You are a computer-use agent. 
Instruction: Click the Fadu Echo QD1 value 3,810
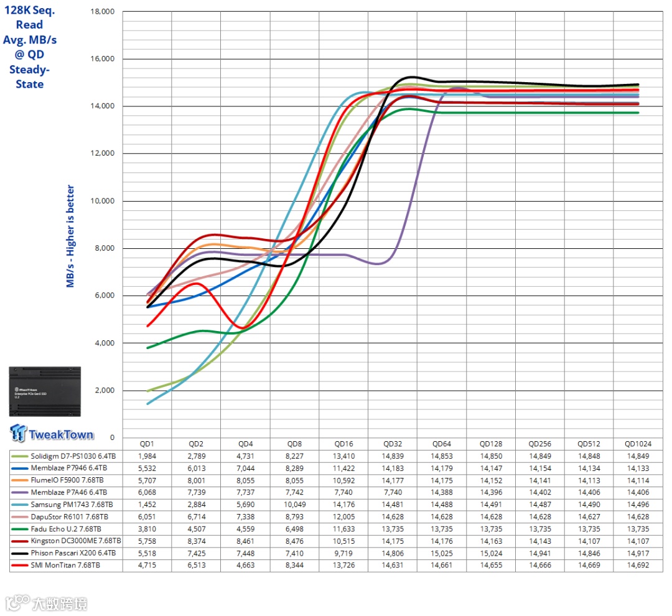(147, 529)
